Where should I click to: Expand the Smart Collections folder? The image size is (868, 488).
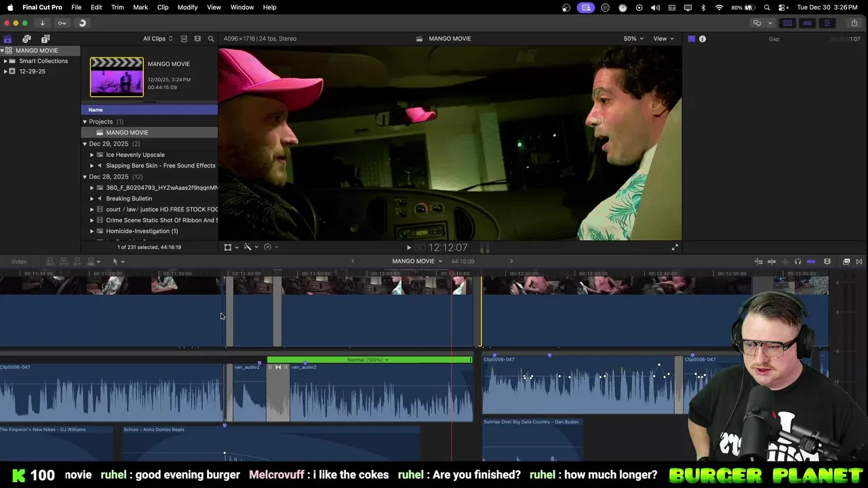click(x=5, y=61)
